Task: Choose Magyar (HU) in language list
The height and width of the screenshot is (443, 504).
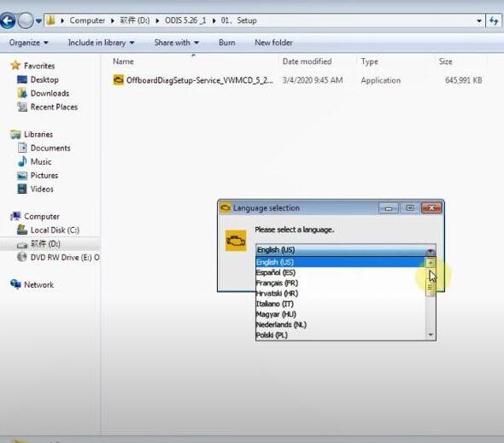Action: click(x=341, y=314)
